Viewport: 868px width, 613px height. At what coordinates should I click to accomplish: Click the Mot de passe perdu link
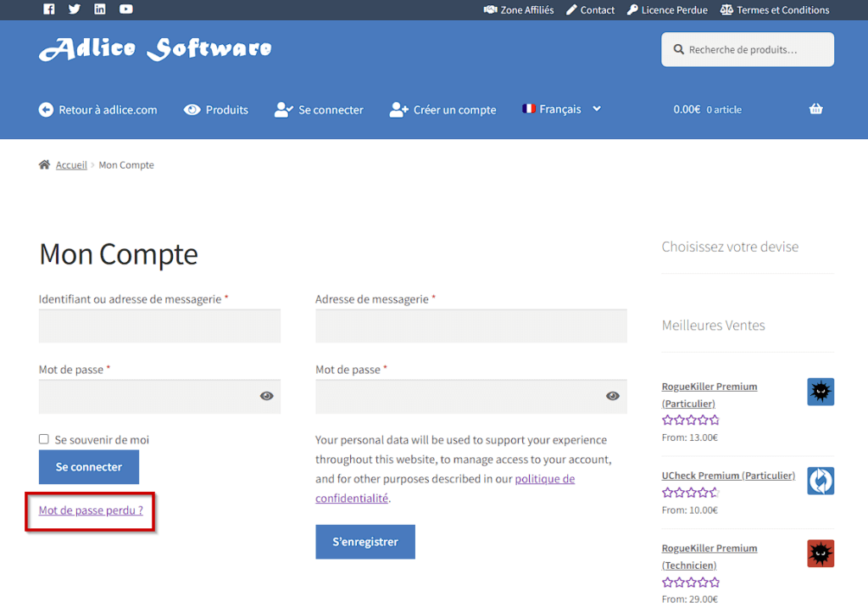91,510
